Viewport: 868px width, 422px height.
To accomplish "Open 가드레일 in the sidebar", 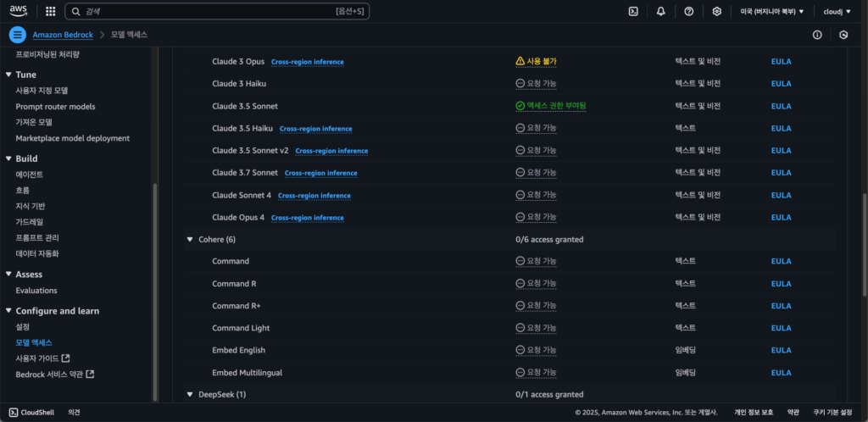I will 30,222.
